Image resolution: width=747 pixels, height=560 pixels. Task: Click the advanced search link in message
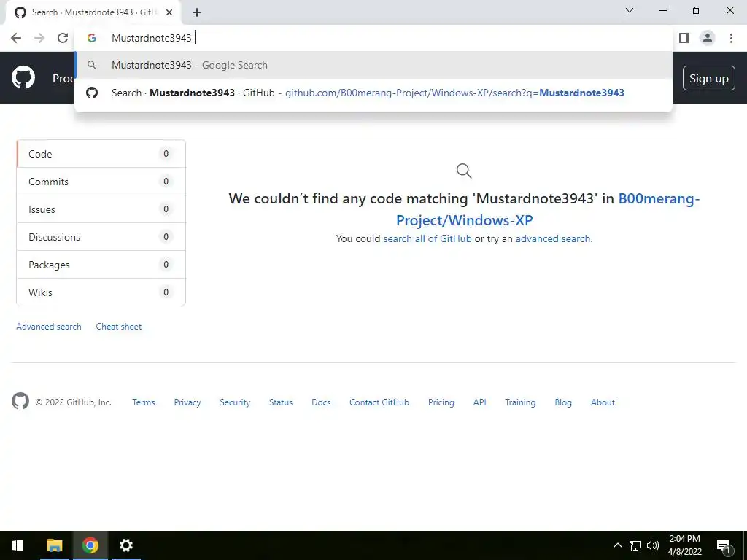[553, 238]
